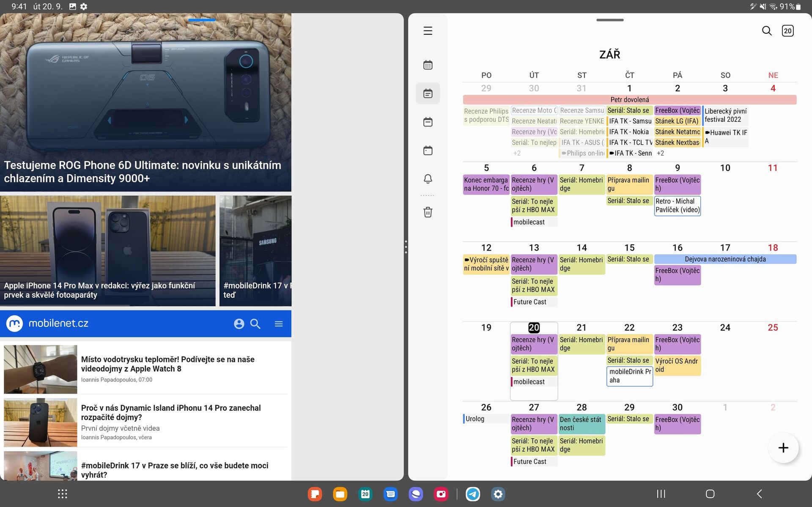Open calendar notifications via the bell icon

(428, 178)
